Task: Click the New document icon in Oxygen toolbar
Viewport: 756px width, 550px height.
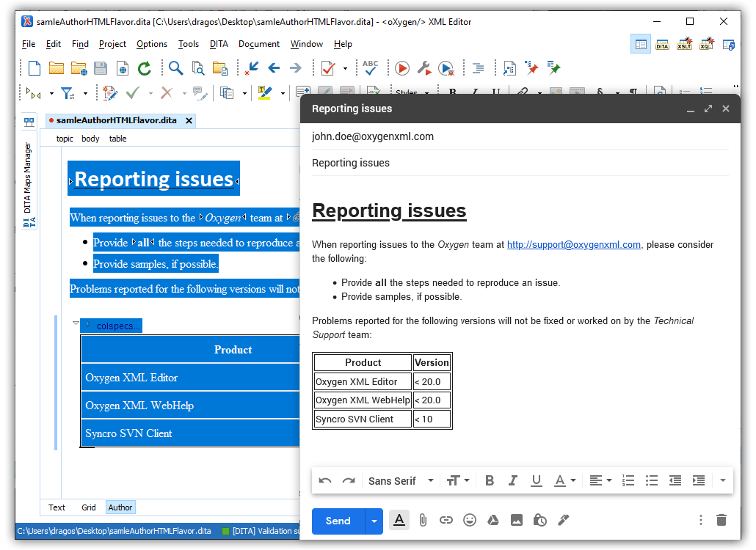Action: coord(34,68)
